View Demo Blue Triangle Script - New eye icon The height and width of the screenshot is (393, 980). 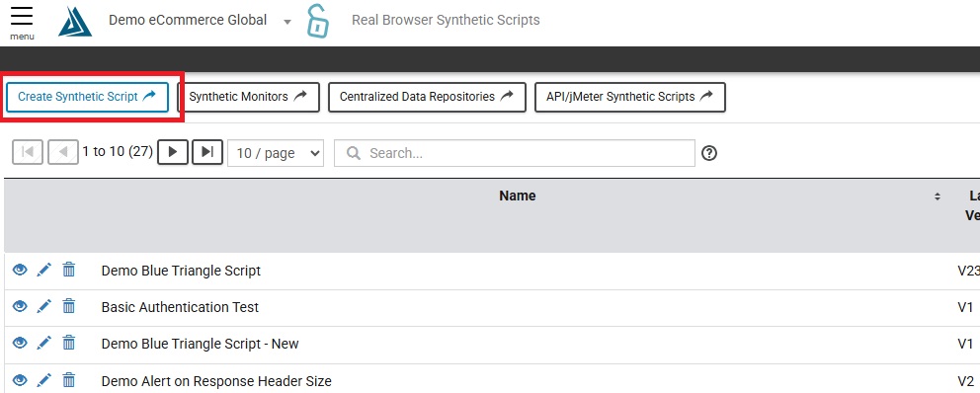(x=20, y=343)
